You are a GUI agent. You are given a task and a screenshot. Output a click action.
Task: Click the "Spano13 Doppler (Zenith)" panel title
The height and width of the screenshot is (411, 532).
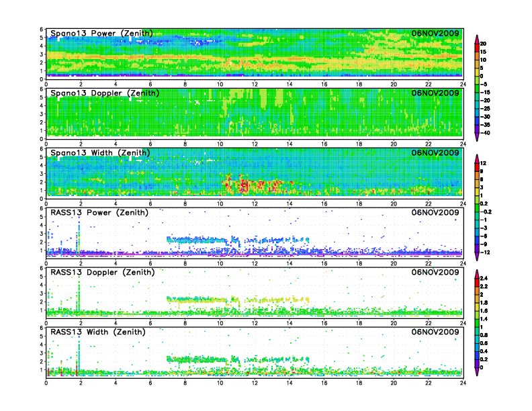tap(105, 93)
